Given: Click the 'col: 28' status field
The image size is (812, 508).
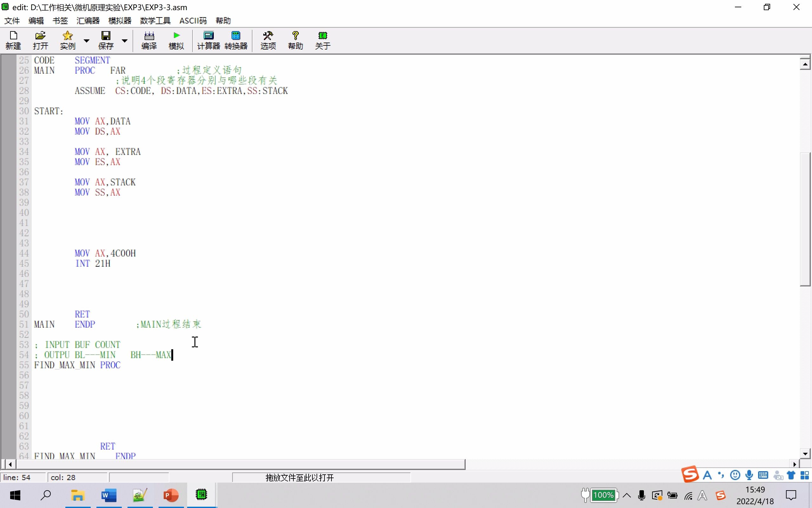Looking at the screenshot, I should 77,478.
